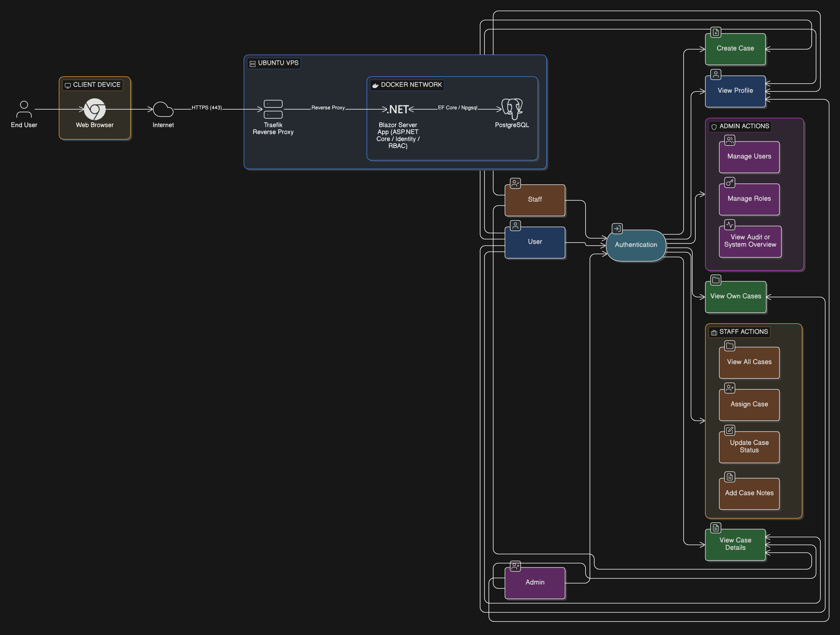Click the HTTPS (443) edge label

pos(207,108)
